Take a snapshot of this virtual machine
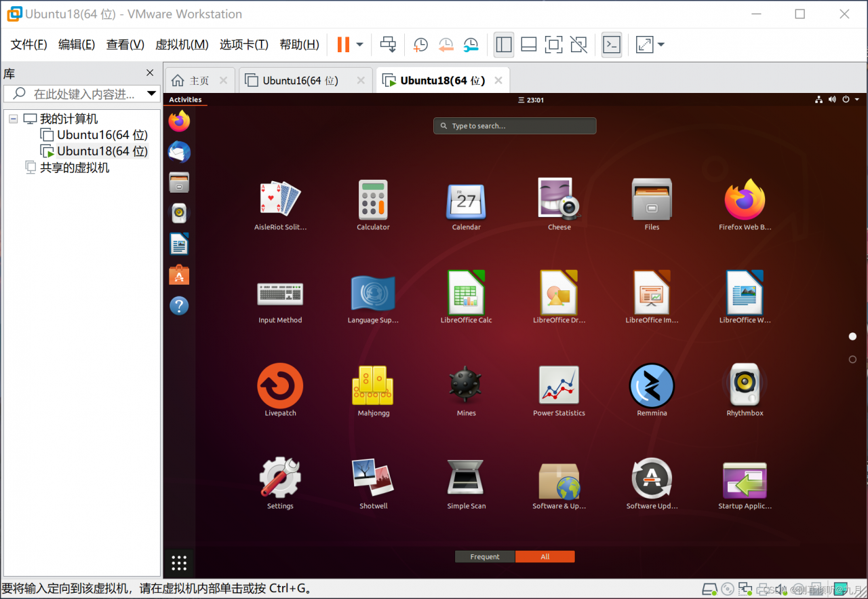 pyautogui.click(x=420, y=45)
